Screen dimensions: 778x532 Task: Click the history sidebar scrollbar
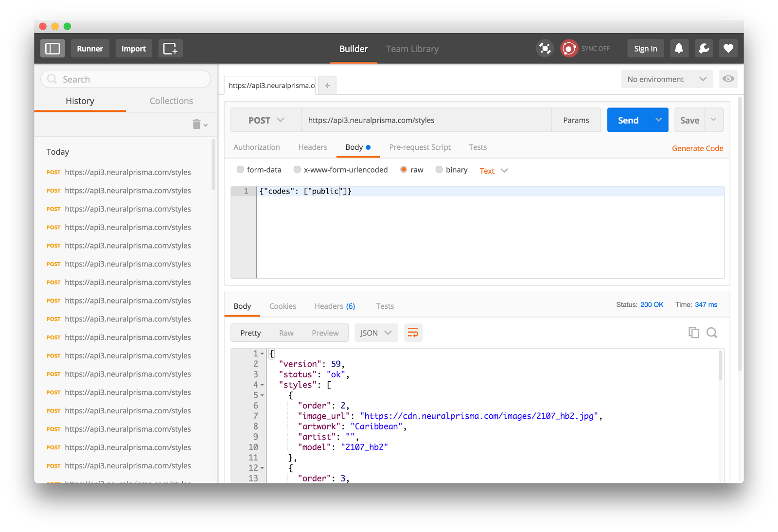(x=213, y=164)
